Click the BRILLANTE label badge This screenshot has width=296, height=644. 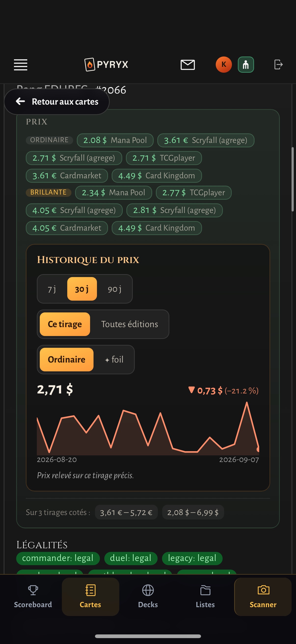click(48, 192)
